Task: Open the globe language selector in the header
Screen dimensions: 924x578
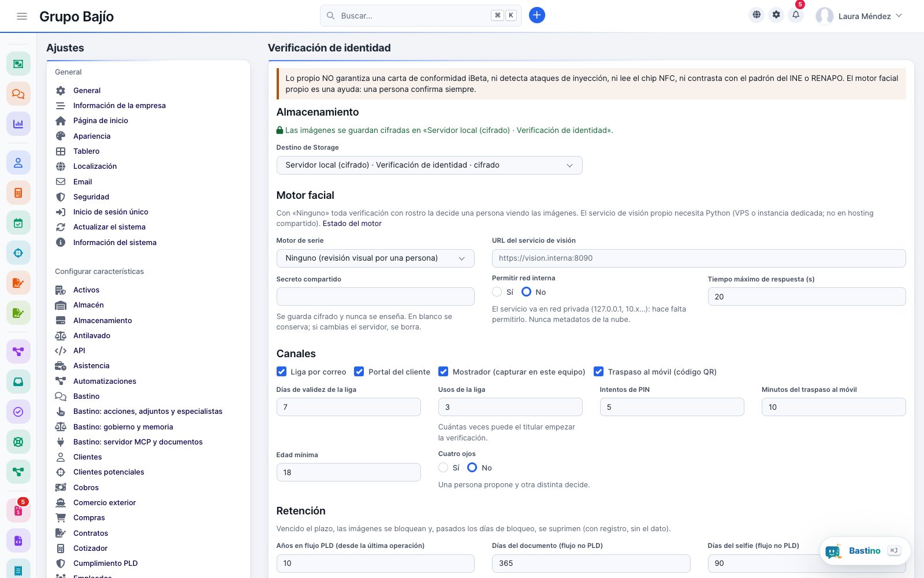Action: 757,15
